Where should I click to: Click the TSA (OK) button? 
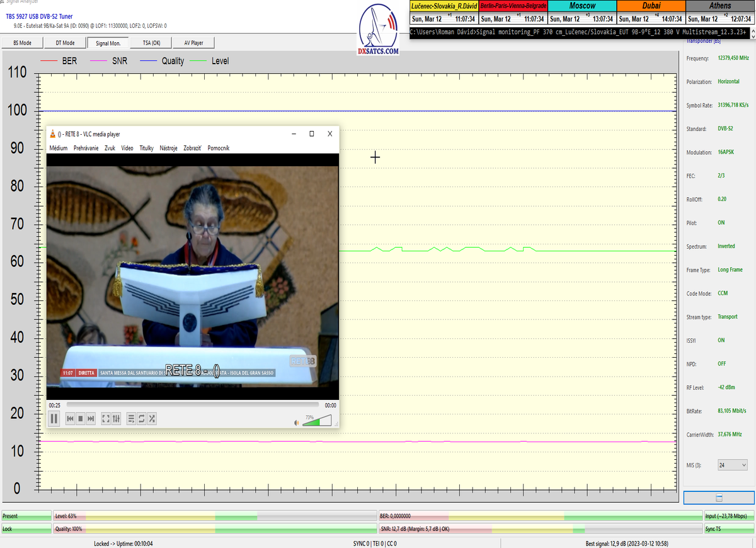point(152,43)
